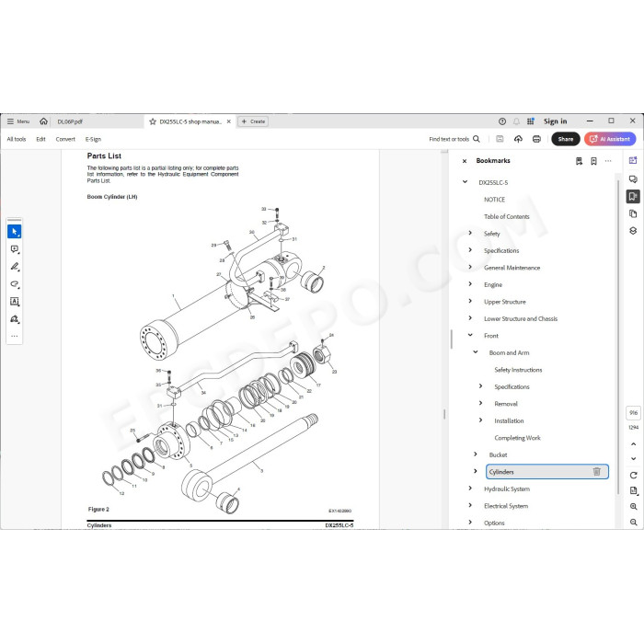Screen dimensions: 644x644
Task: Go to previous page arrow
Action: click(633, 444)
